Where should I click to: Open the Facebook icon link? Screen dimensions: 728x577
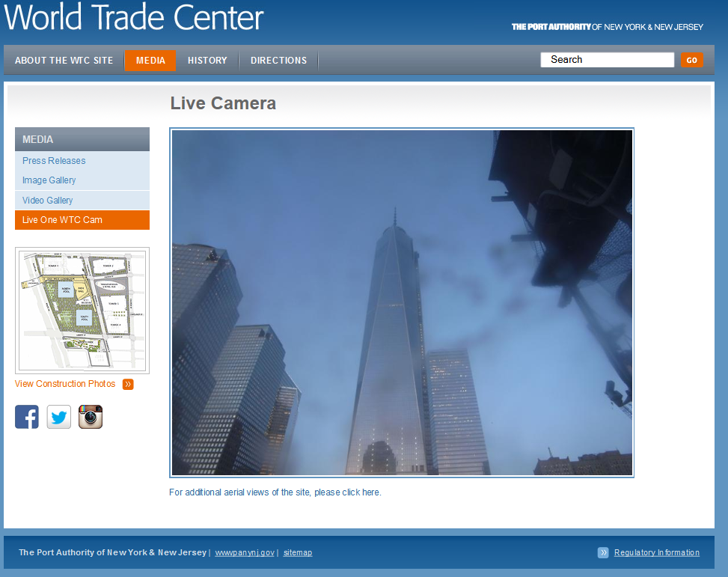tap(27, 417)
